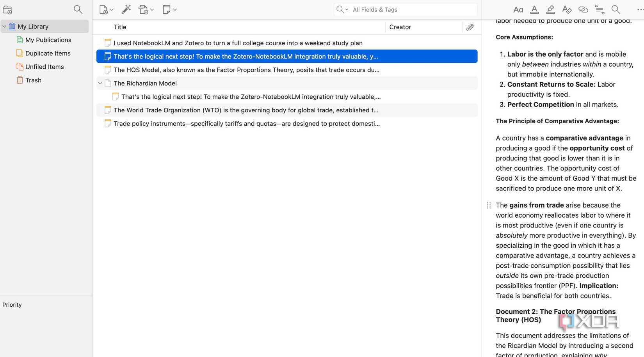Collapse the My Library tree
This screenshot has width=644, height=357.
pyautogui.click(x=4, y=27)
